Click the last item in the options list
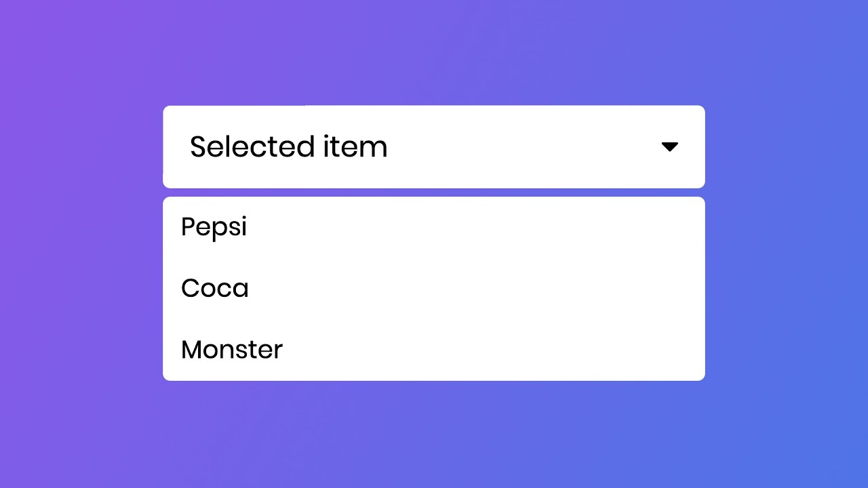 point(232,350)
